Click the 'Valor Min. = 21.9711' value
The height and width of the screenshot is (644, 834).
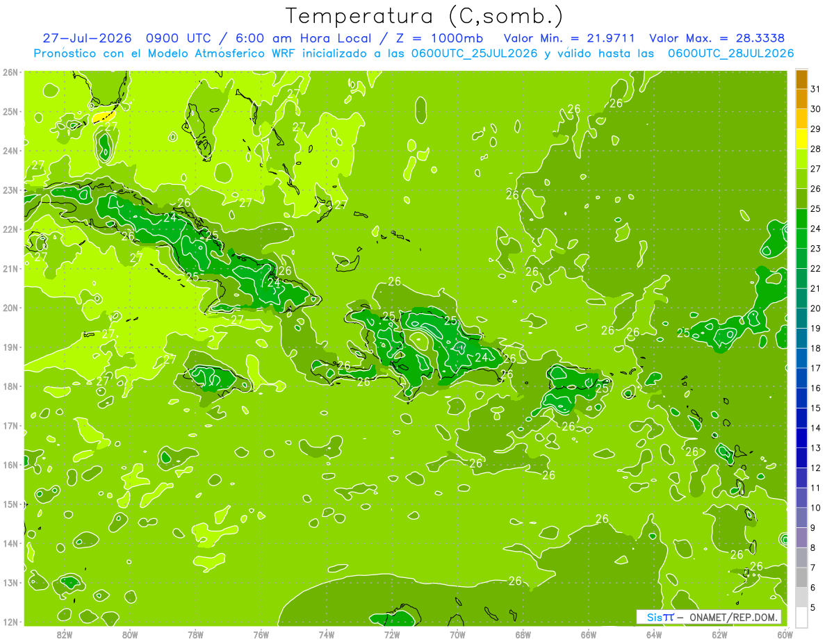(x=569, y=38)
